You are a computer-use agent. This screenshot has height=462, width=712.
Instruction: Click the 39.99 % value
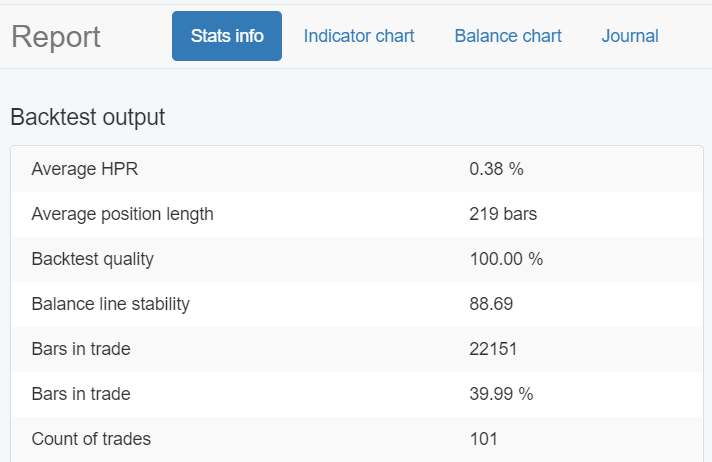tap(501, 394)
